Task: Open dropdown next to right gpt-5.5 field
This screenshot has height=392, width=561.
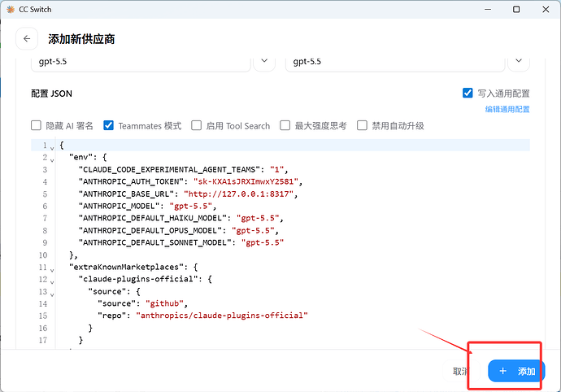Action: click(519, 61)
